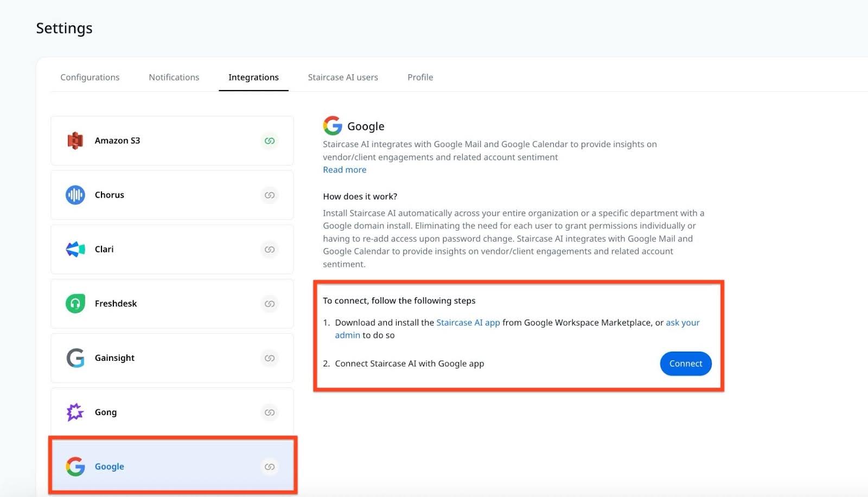Screen dimensions: 868x497
Task: Click the large Google logo in details header
Action: pos(333,125)
